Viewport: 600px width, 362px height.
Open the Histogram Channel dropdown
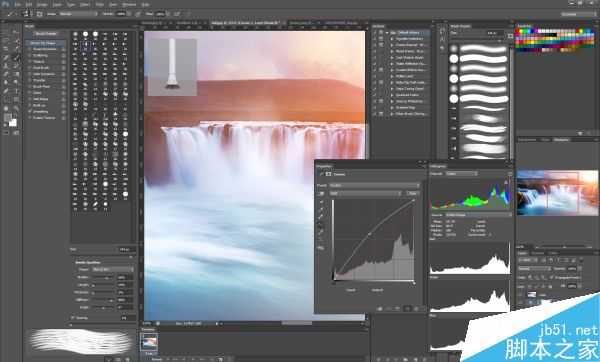click(x=462, y=174)
